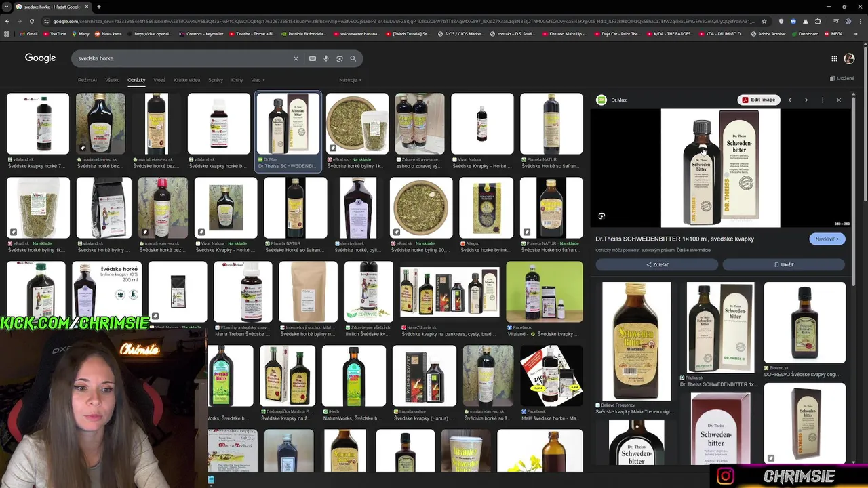Screen dimensions: 868x488
Task: Switch to the Správy tab
Action: coord(216,80)
